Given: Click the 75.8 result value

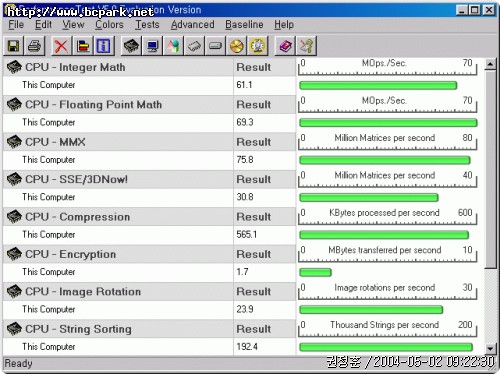Looking at the screenshot, I should click(245, 159).
